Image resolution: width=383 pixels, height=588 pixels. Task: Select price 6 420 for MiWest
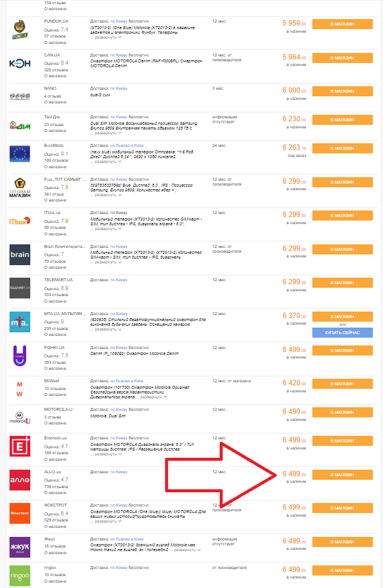point(294,383)
